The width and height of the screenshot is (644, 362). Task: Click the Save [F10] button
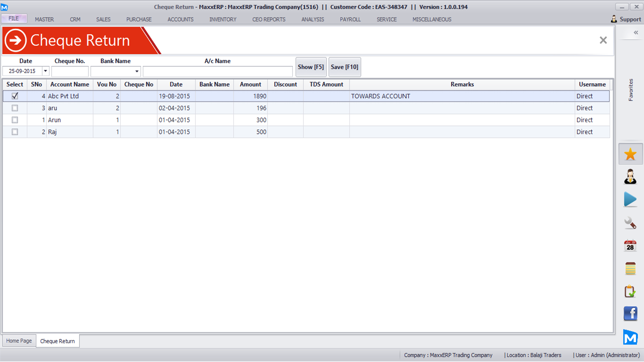pos(344,67)
